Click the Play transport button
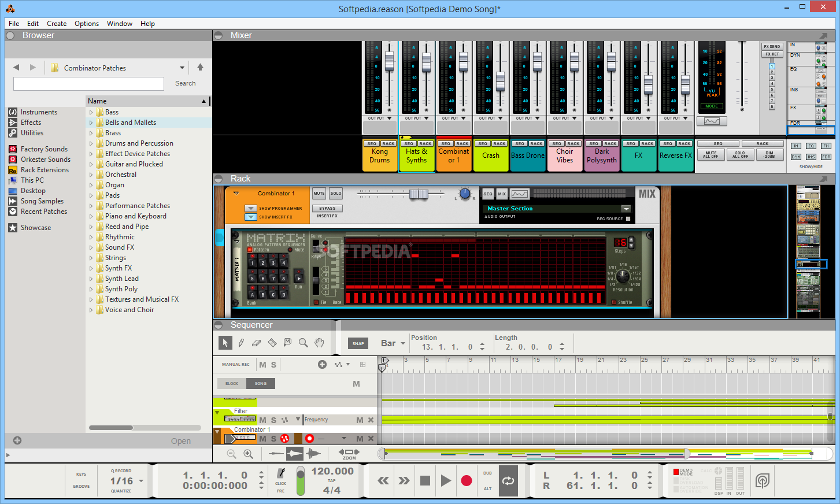This screenshot has height=504, width=840. point(446,480)
